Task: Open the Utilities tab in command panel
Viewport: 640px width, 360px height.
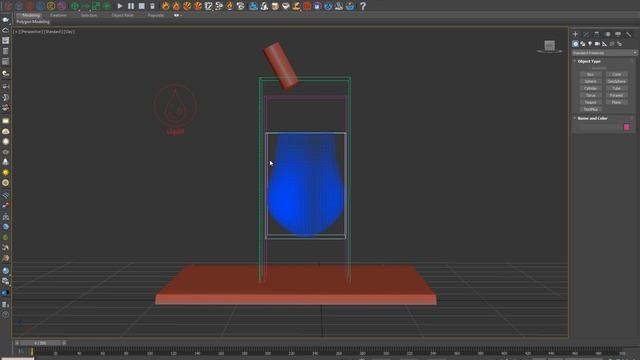Action: pyautogui.click(x=629, y=34)
